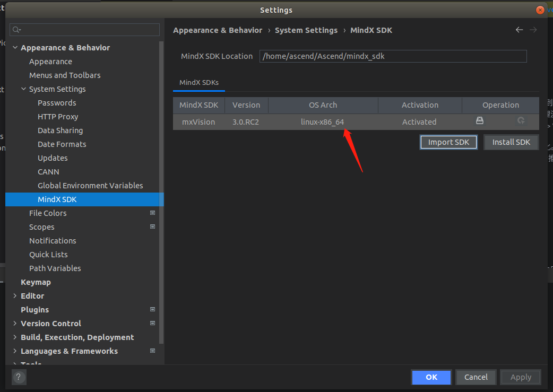Navigate back with the left arrow
The height and width of the screenshot is (392, 553).
point(519,30)
